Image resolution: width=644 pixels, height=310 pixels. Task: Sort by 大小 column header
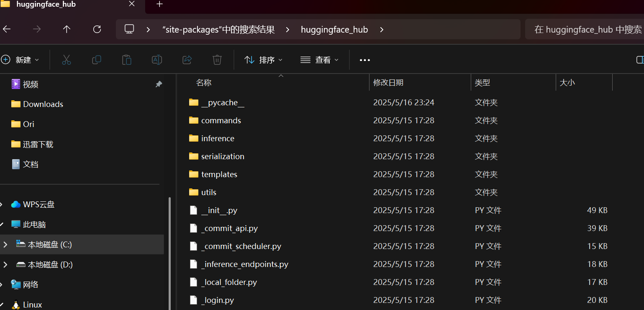pos(567,83)
